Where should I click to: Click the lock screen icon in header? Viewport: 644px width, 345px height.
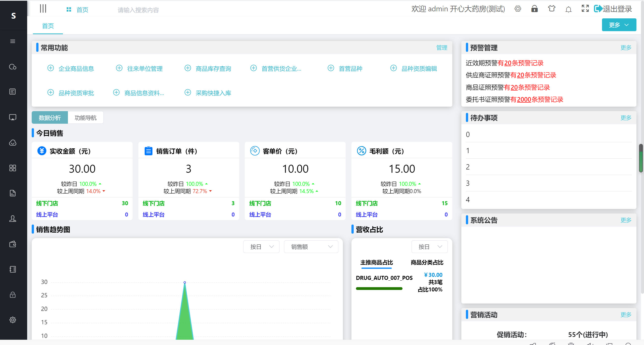tap(534, 9)
